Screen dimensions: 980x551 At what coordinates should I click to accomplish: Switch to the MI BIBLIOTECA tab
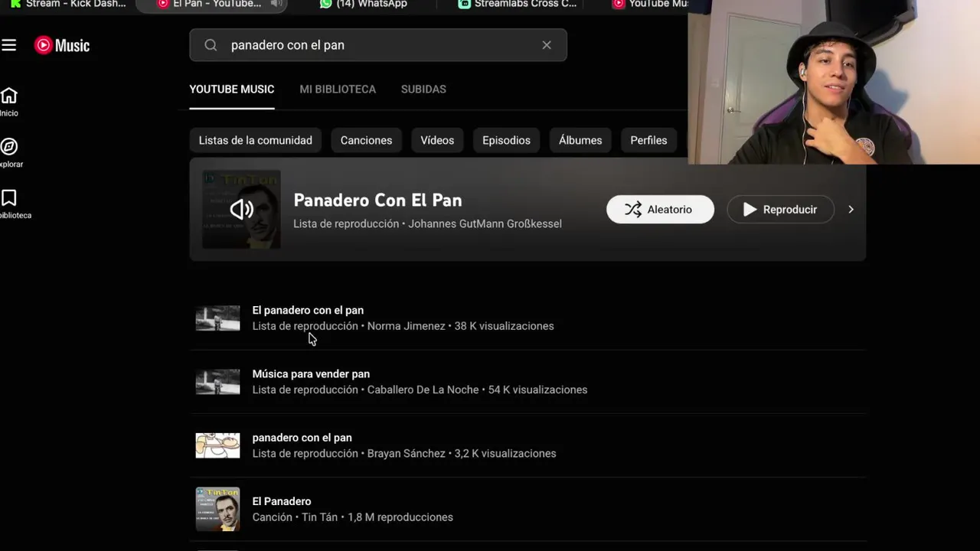click(x=338, y=90)
